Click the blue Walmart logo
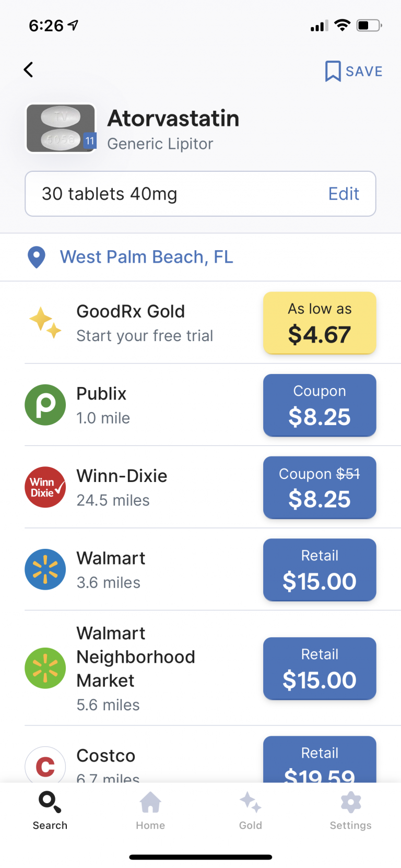Screen dimensions: 401x868 tap(45, 569)
